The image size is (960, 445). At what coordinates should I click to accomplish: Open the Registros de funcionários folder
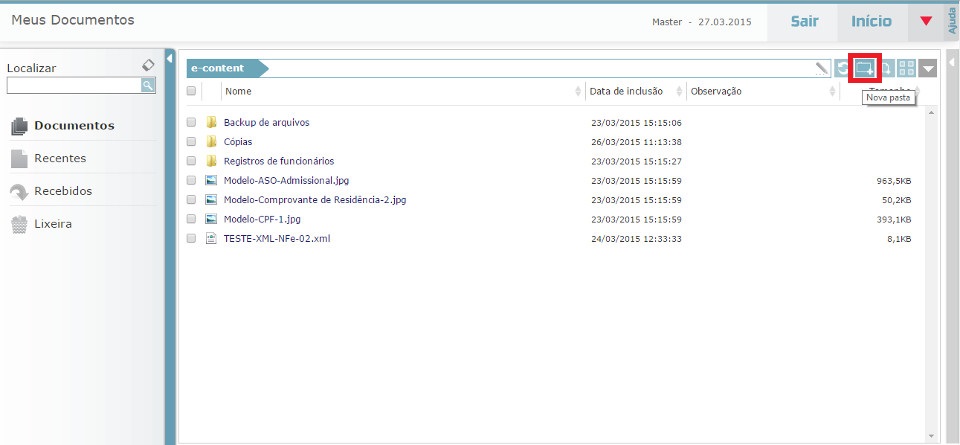click(x=279, y=161)
